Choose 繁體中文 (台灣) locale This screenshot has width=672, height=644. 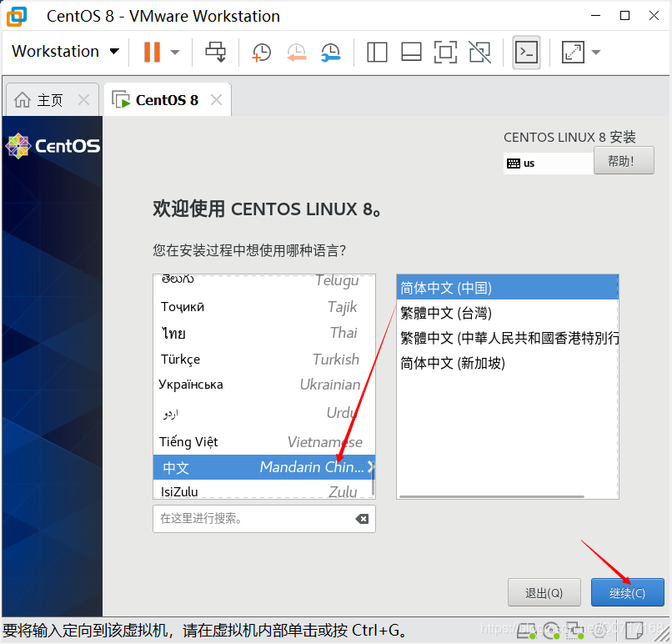508,313
